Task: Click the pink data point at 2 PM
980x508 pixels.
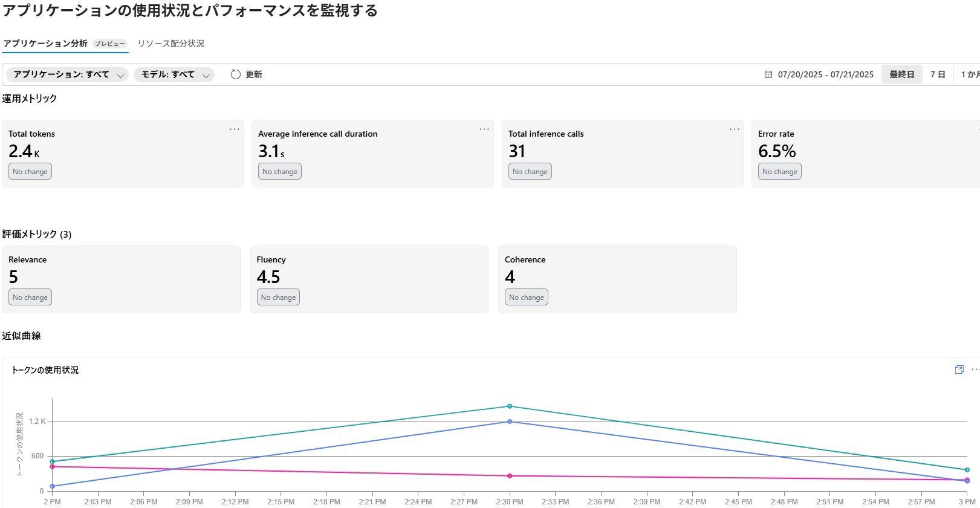Action: [52, 467]
